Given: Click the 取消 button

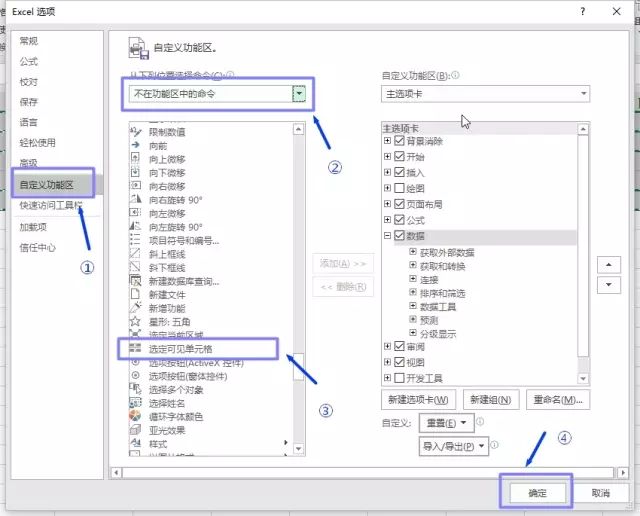Looking at the screenshot, I should tap(600, 493).
